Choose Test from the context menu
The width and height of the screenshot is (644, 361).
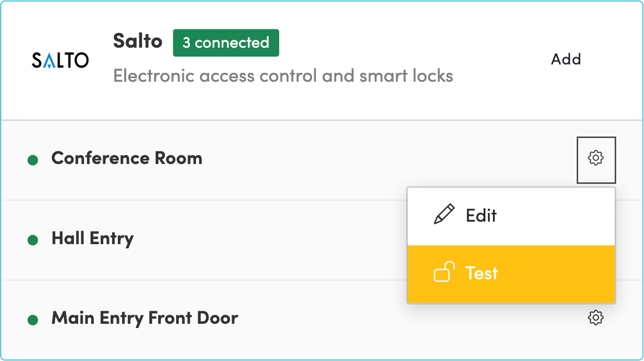pos(481,272)
